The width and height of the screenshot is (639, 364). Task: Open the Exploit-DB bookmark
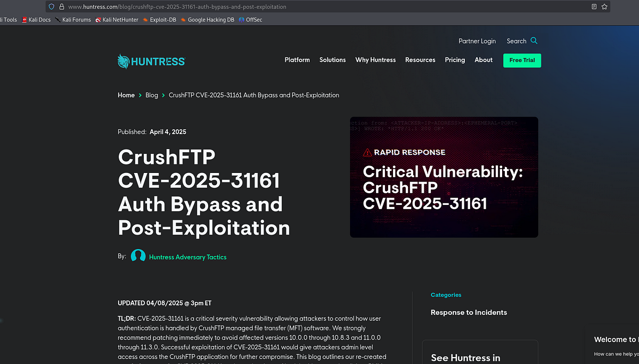(159, 20)
